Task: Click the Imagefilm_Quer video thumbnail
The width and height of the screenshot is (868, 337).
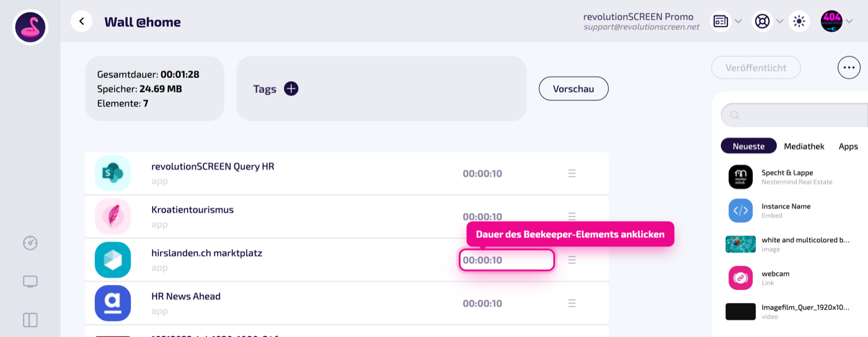Action: (740, 312)
